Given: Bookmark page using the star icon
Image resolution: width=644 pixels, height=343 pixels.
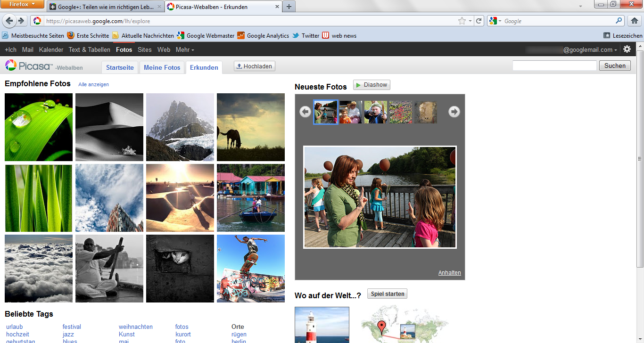Looking at the screenshot, I should pyautogui.click(x=462, y=21).
